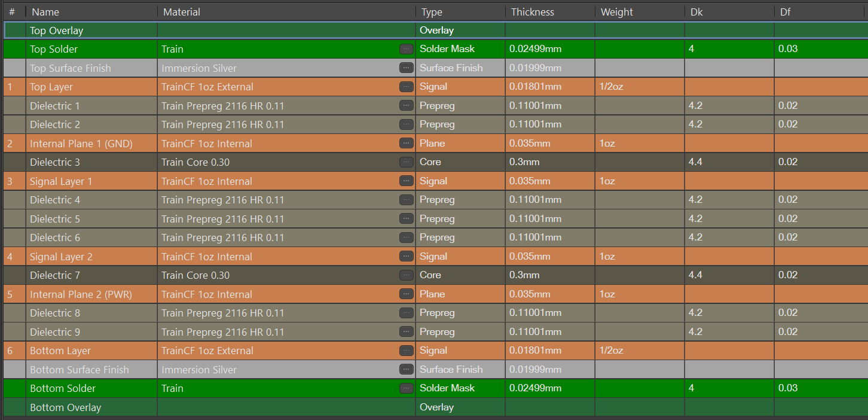Click the Thickness column header
Image resolution: width=868 pixels, height=420 pixels.
532,12
